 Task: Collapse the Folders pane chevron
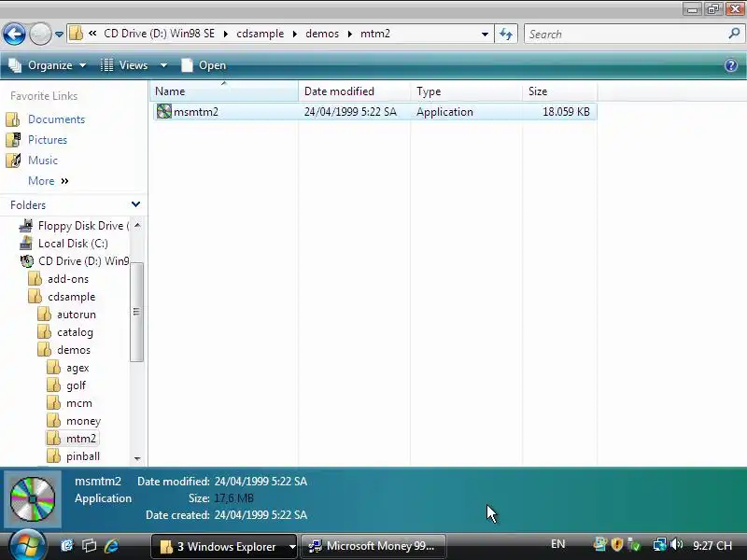coord(135,204)
